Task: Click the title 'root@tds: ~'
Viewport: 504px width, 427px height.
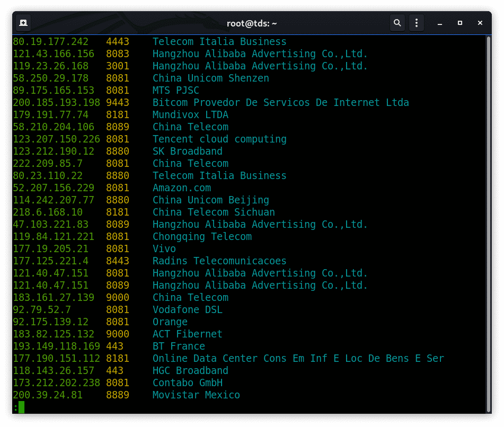Action: click(x=252, y=23)
